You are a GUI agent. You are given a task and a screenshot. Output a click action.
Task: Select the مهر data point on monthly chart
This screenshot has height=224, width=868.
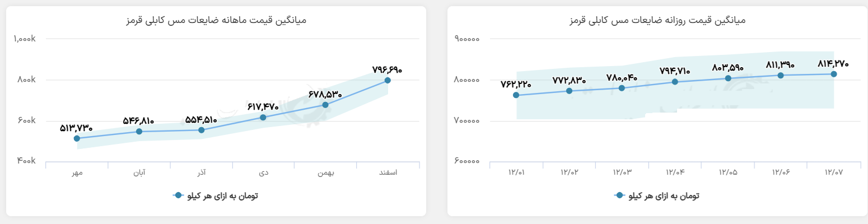click(x=77, y=138)
